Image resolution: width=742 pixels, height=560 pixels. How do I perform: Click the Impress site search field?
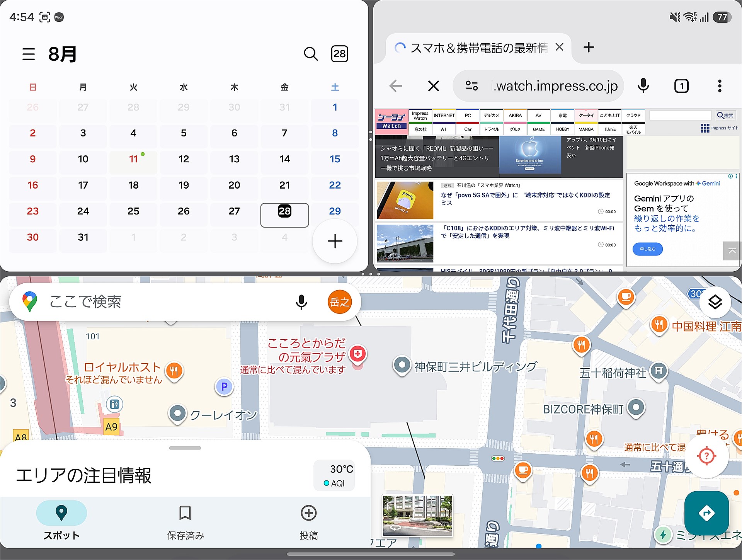point(680,115)
